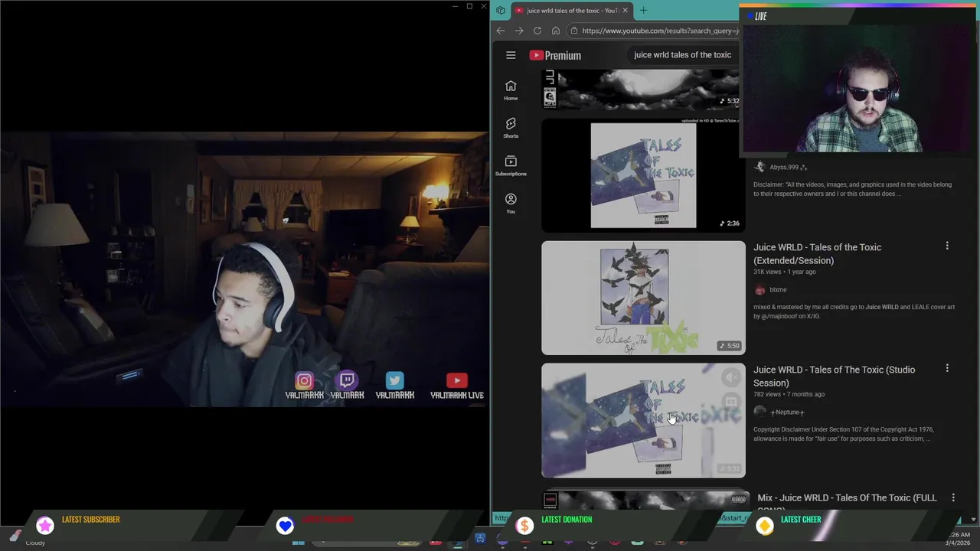This screenshot has width=980, height=551.
Task: Open Subscriptions in YouTube sidebar
Action: pos(511,165)
